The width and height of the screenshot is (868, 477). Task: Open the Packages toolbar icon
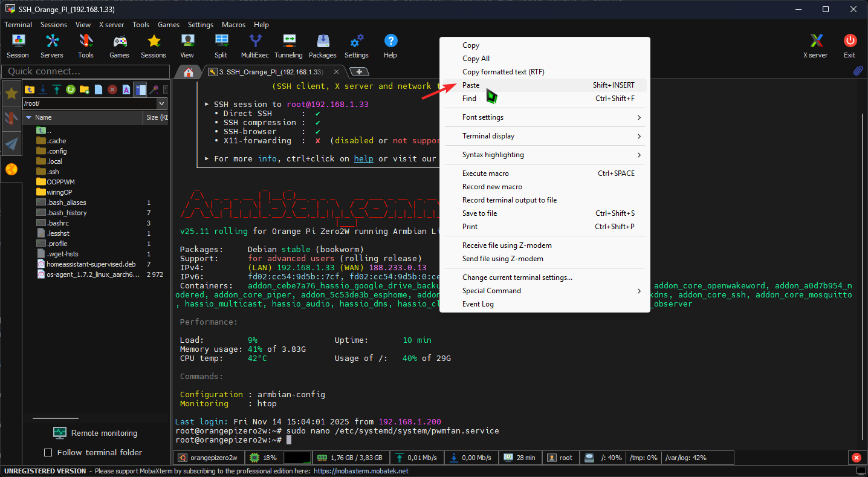point(323,46)
